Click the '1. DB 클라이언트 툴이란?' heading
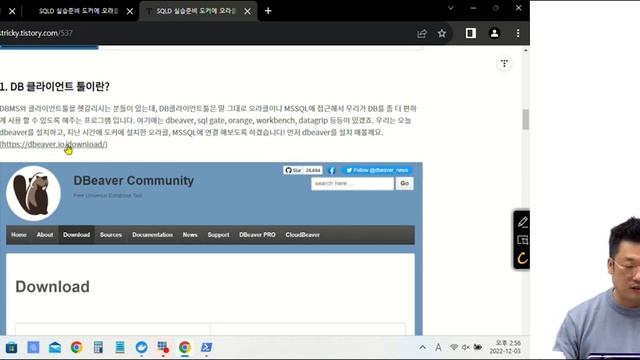Image resolution: width=640 pixels, height=360 pixels. 55,87
